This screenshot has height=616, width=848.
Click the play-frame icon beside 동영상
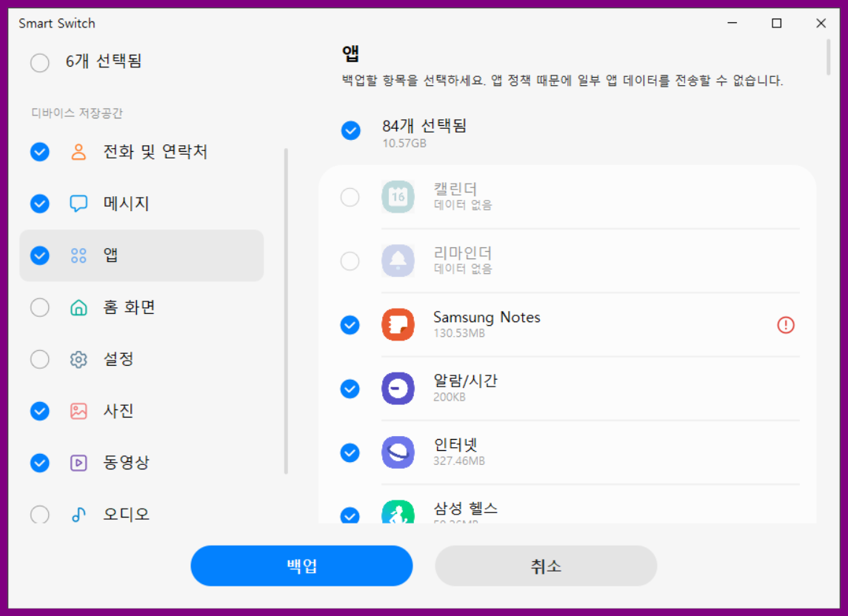(79, 463)
